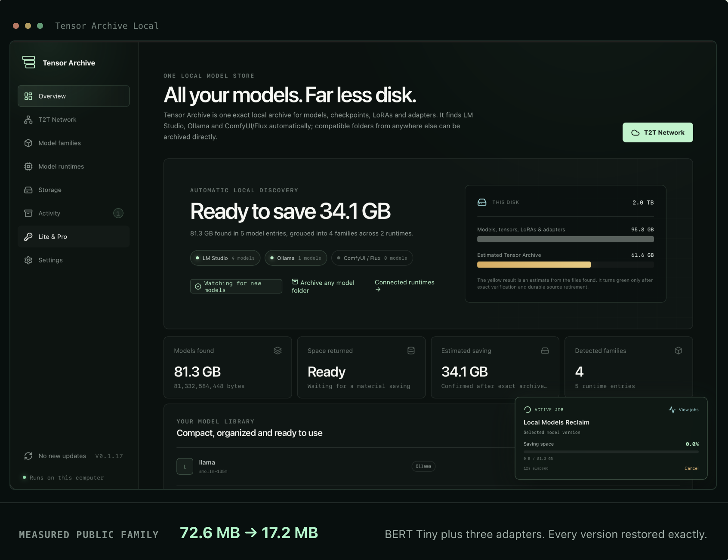The height and width of the screenshot is (560, 728).
Task: Open the Overview section
Action: click(74, 96)
